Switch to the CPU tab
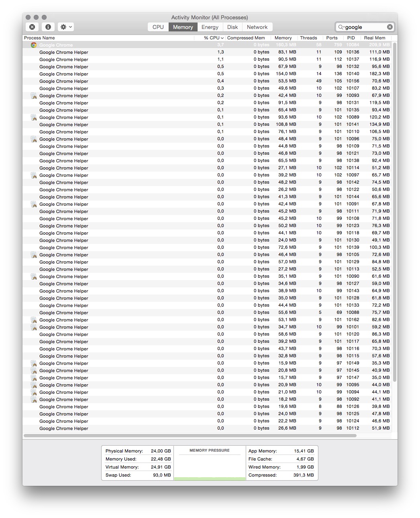 coord(158,27)
